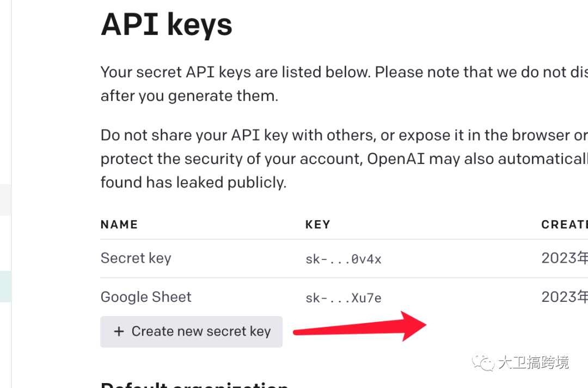Click the Google Sheet row creation date
Image resolution: width=588 pixels, height=388 pixels.
click(564, 297)
